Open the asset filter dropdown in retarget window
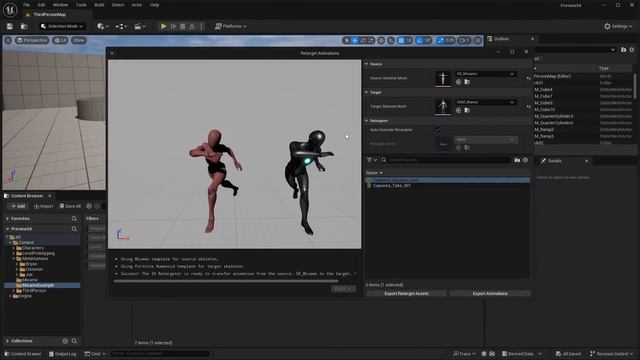The image size is (640, 360). [371, 160]
